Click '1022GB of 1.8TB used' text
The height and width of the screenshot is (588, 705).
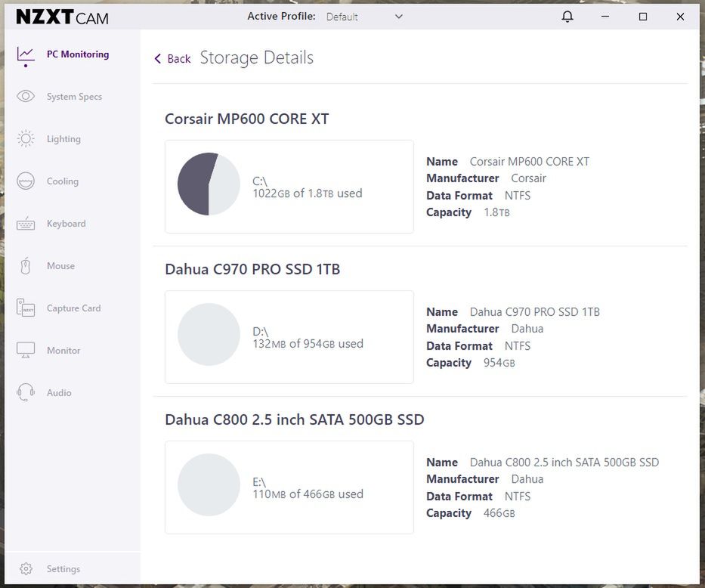pos(308,193)
